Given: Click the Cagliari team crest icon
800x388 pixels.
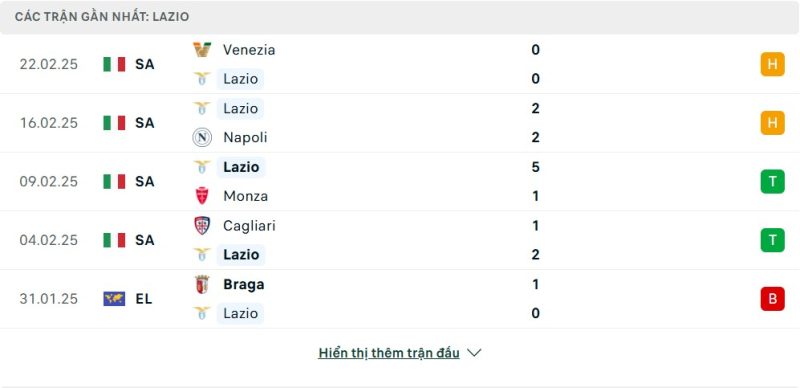Looking at the screenshot, I should 202,225.
